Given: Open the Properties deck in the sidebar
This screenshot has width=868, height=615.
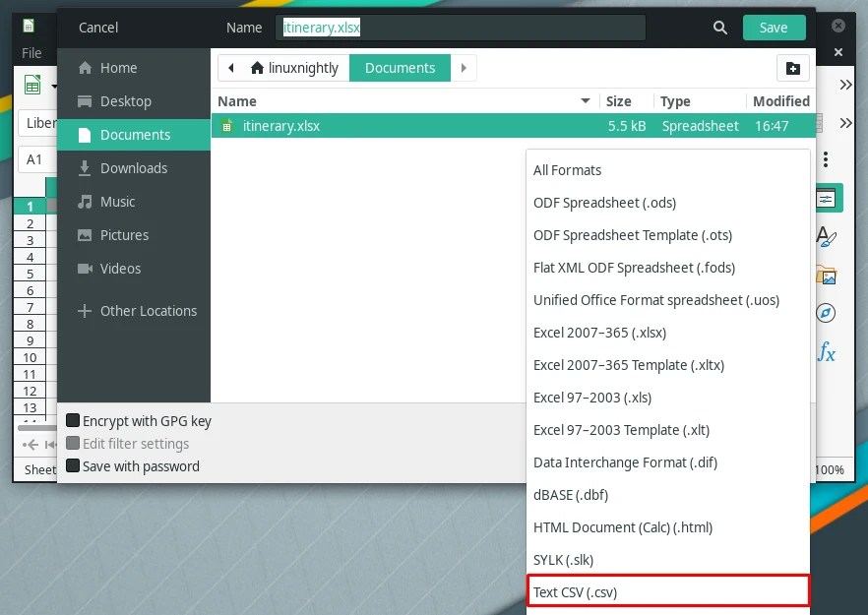Looking at the screenshot, I should (827, 197).
